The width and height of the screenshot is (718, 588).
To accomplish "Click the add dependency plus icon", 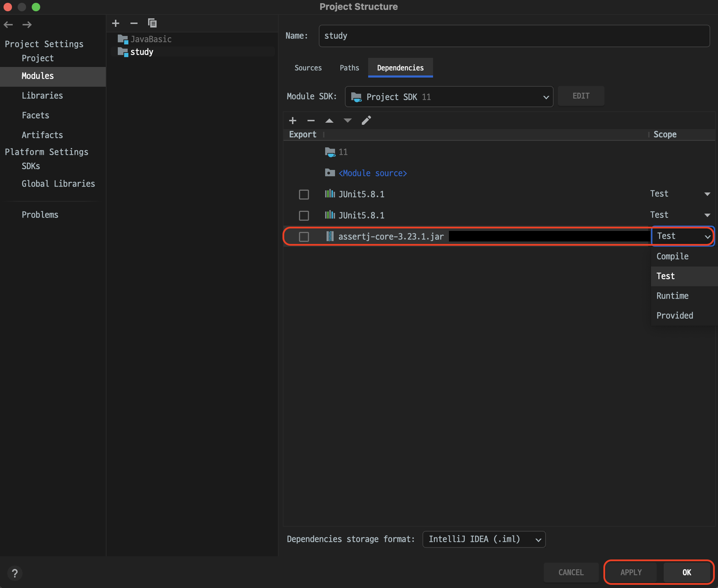I will click(292, 121).
